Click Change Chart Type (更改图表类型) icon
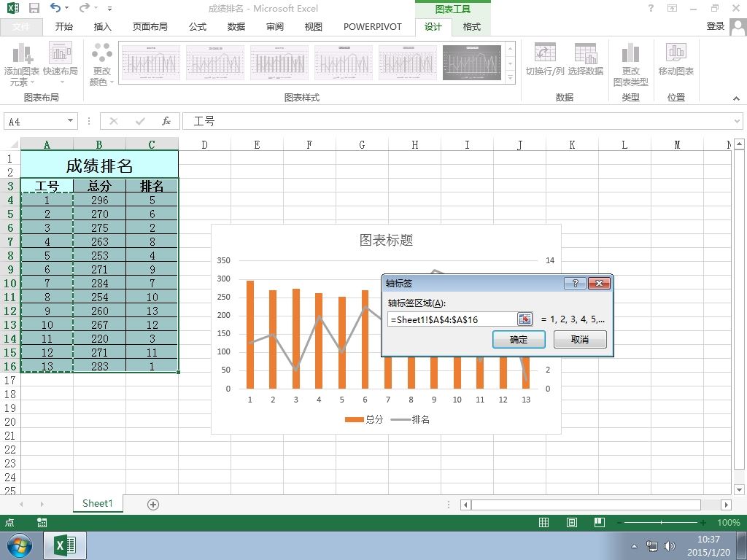 coord(631,64)
